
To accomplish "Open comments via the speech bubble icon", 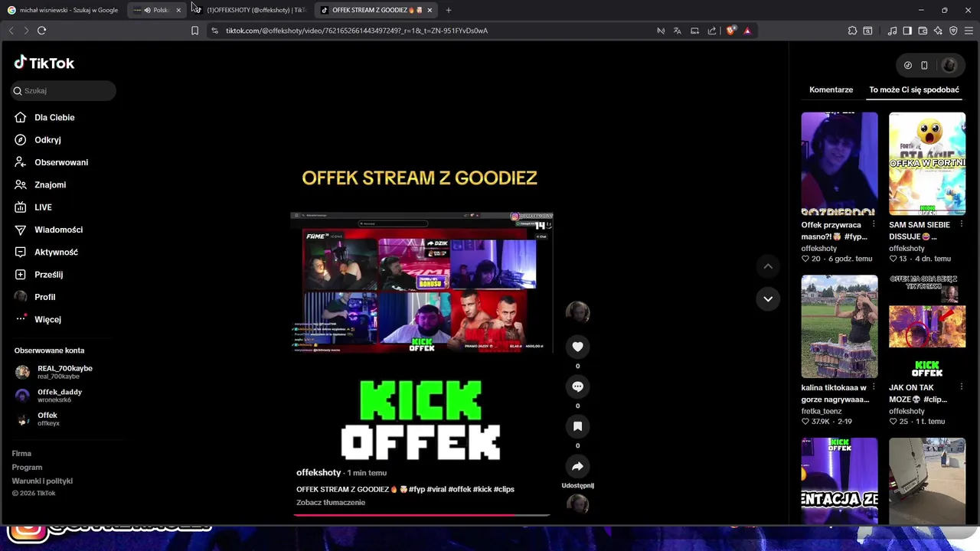I will click(x=577, y=386).
